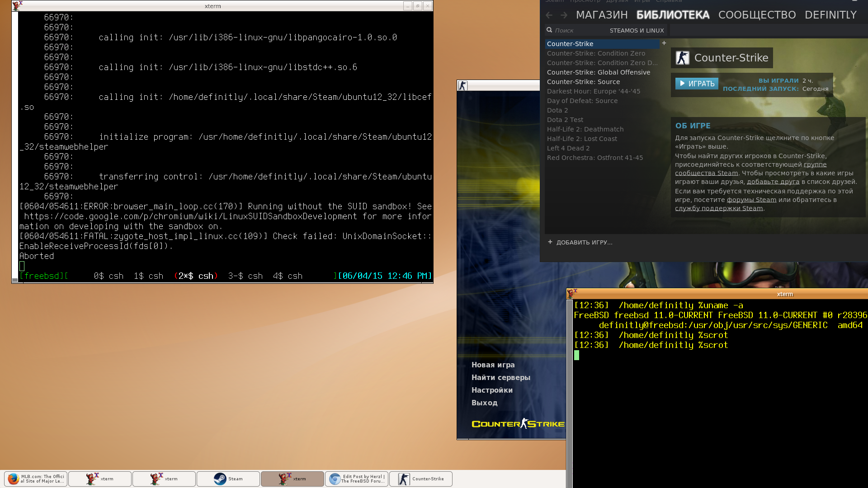This screenshot has height=488, width=868.
Task: Switch to the highlighted xterm taskbar entry
Action: 292,479
